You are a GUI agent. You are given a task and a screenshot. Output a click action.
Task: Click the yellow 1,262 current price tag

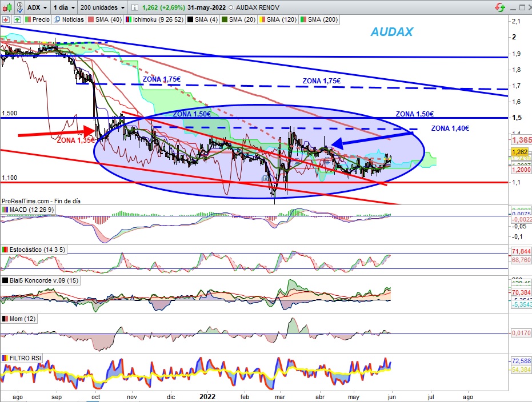coord(519,152)
